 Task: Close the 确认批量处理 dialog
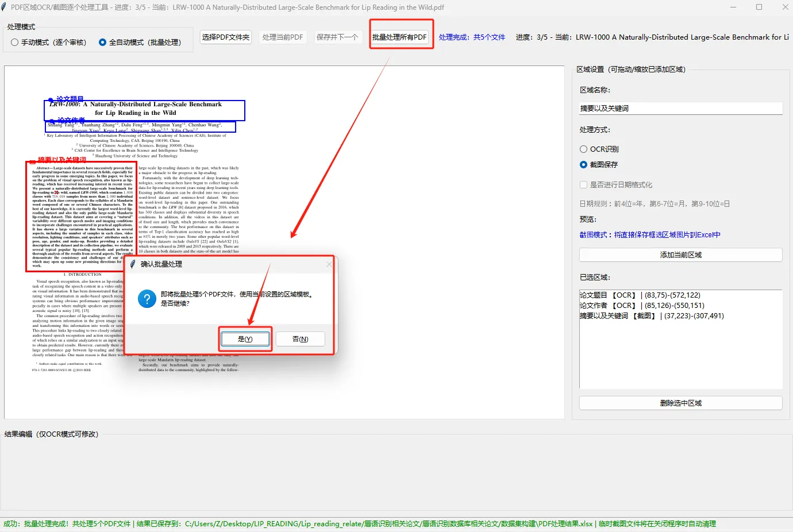(x=329, y=264)
